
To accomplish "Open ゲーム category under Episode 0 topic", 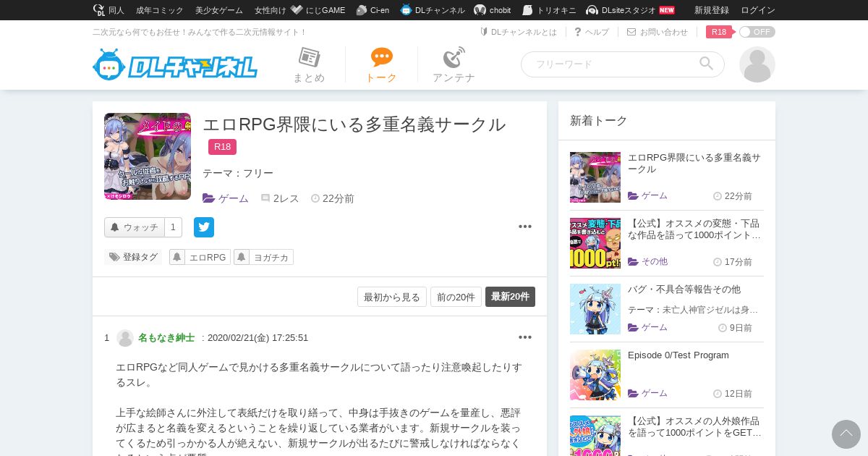I will coord(648,393).
